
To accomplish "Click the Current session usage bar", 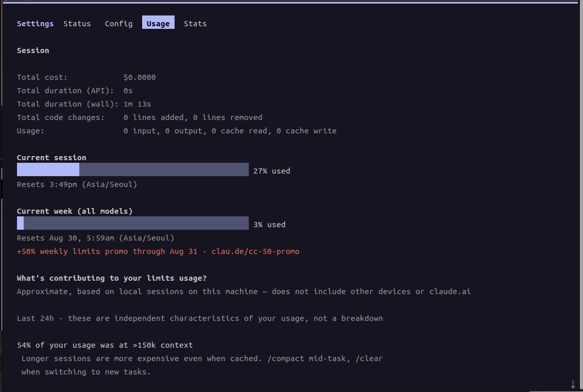I will tap(133, 169).
